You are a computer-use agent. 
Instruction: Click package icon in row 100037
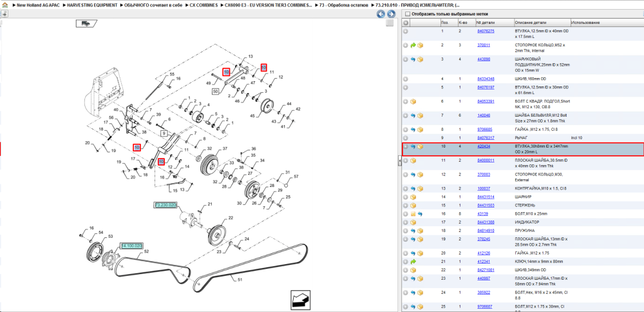click(420, 188)
